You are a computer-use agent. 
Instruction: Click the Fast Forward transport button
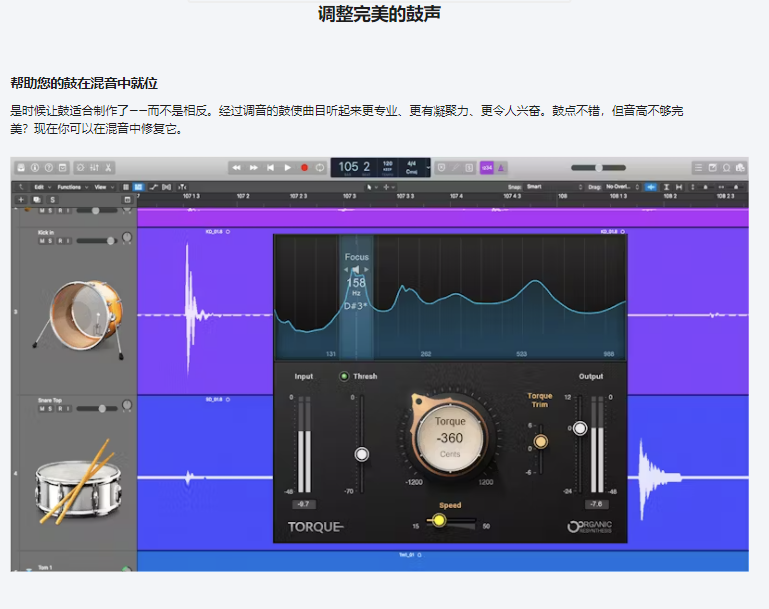pos(254,168)
